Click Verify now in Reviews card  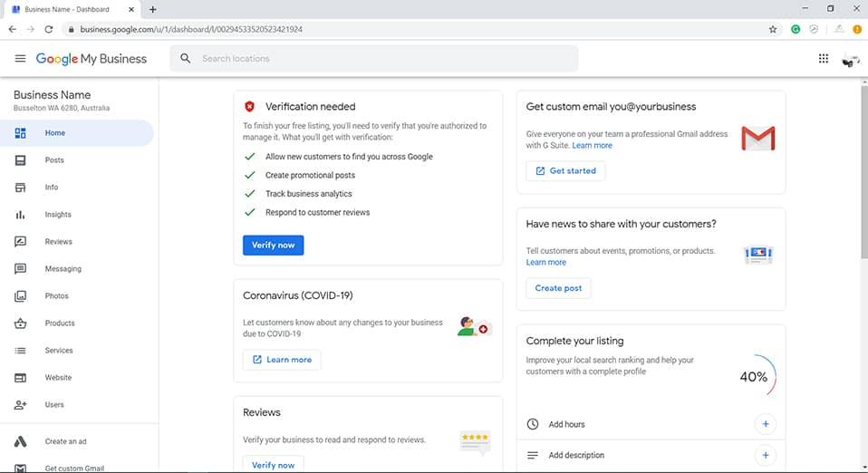[x=273, y=464]
